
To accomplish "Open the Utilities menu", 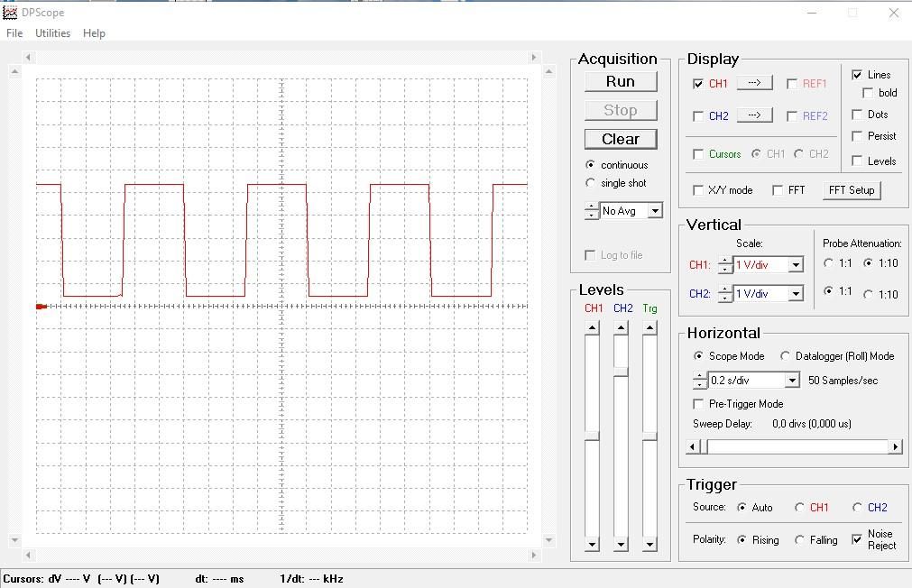I will pos(53,33).
